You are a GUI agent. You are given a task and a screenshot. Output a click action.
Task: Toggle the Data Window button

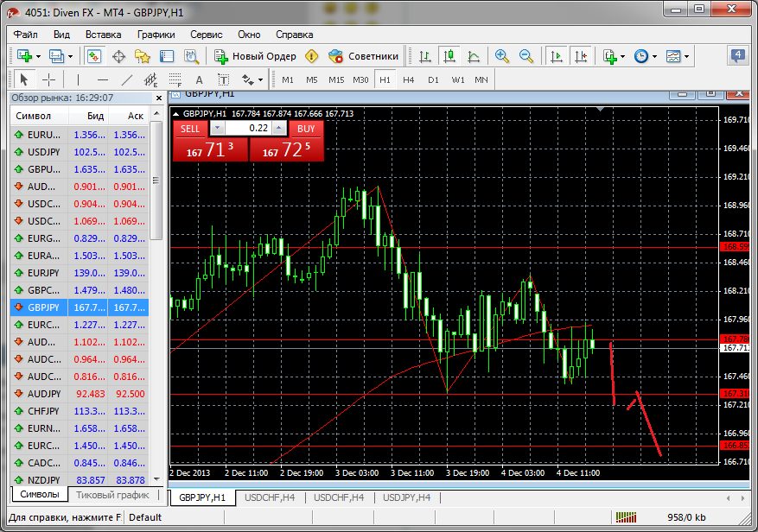point(118,56)
